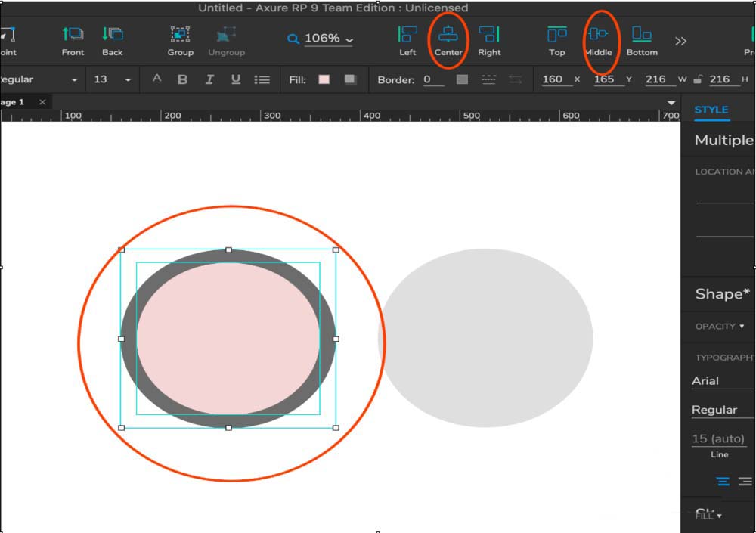This screenshot has height=533, width=756.
Task: Switch to the STYLE tab
Action: click(711, 110)
